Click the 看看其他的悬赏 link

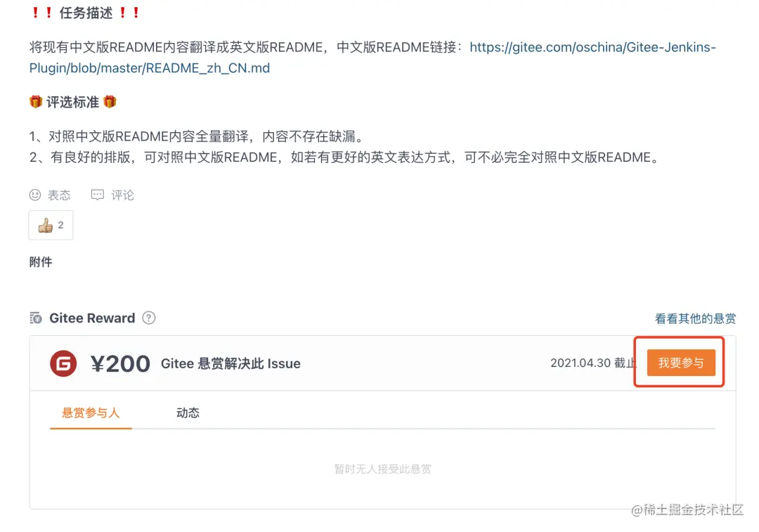tap(695, 318)
